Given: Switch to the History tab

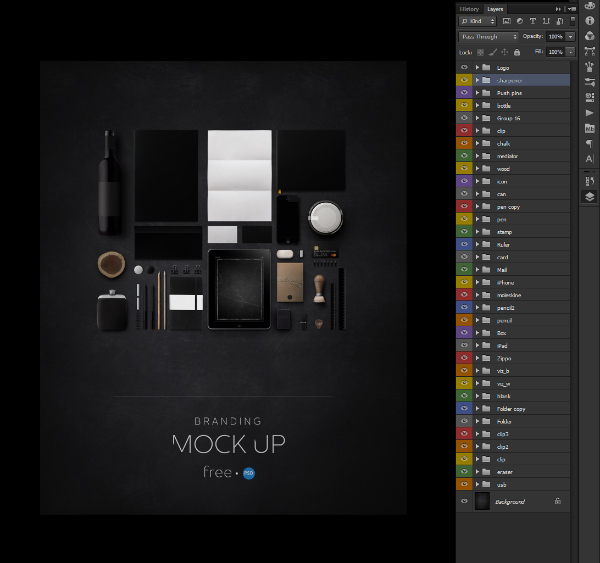Looking at the screenshot, I should click(469, 8).
